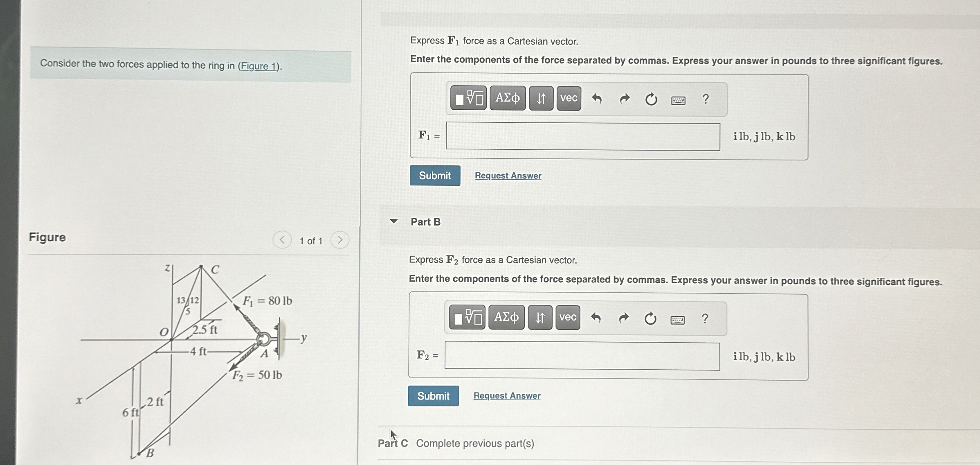The height and width of the screenshot is (465, 980).
Task: Open Greek symbols menu in F1 toolbar
Action: click(507, 98)
